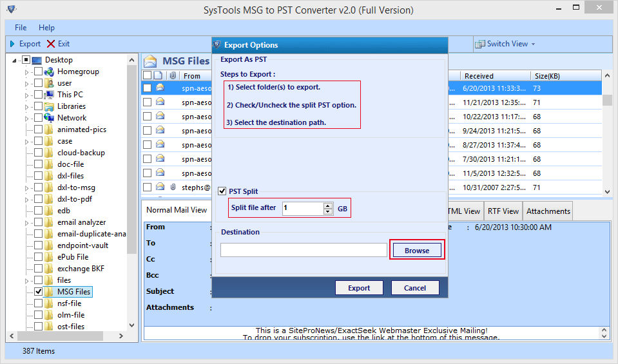Collapse the Desktop tree node
618x364 pixels.
[15, 60]
